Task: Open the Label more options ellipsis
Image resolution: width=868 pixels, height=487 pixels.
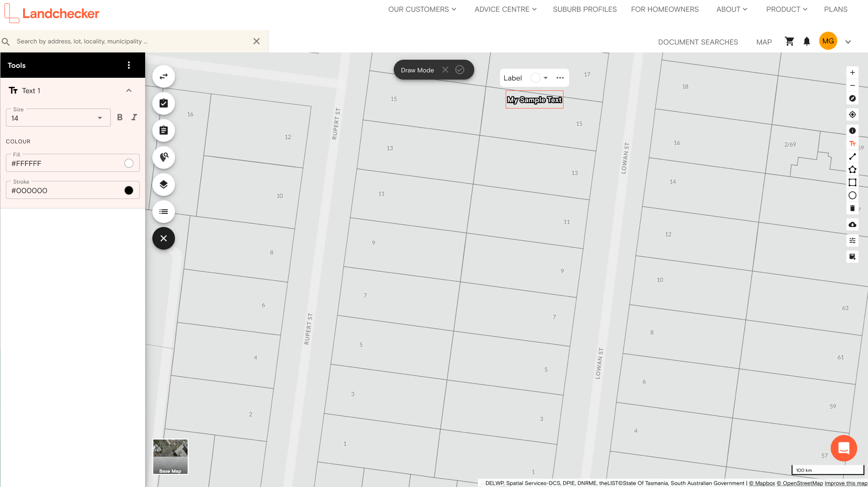Action: [x=560, y=78]
